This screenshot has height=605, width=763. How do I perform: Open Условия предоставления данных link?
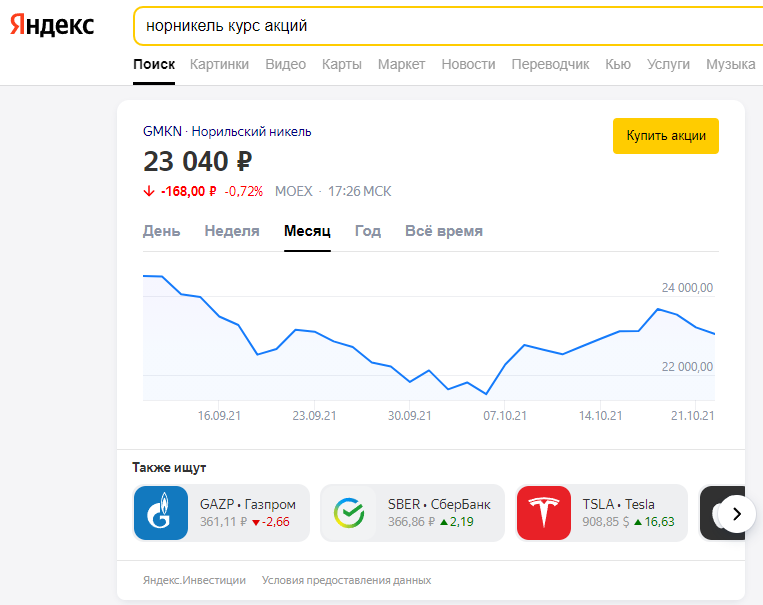click(346, 580)
